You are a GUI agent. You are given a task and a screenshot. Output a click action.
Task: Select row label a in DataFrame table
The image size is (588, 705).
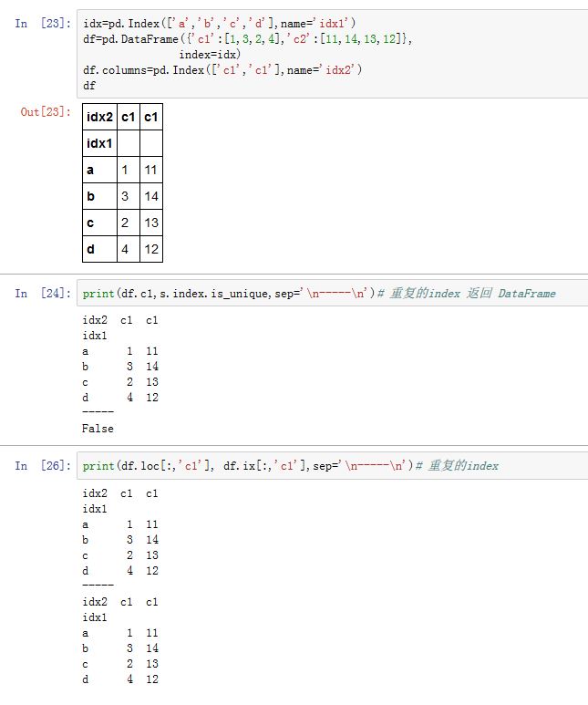click(x=90, y=170)
